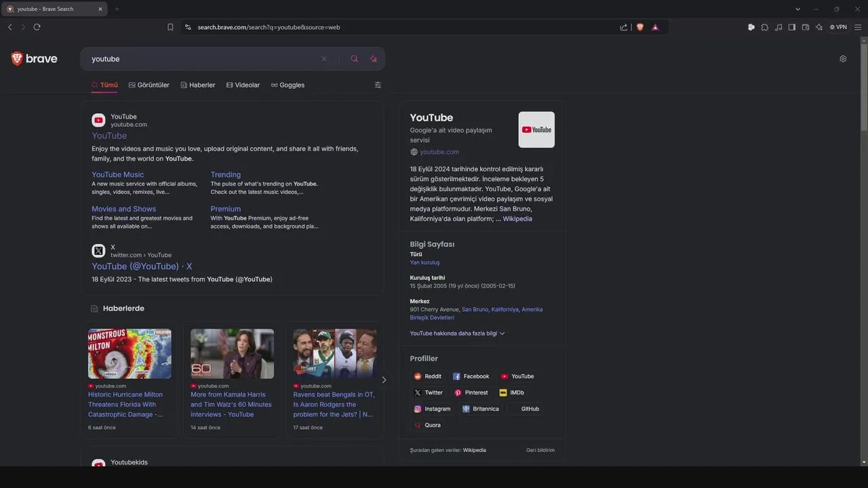Switch to the Videolar tab

tap(243, 85)
